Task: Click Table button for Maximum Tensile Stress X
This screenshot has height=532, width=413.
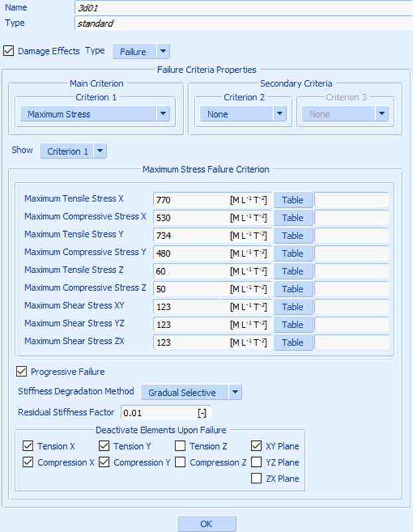Action: [x=293, y=200]
